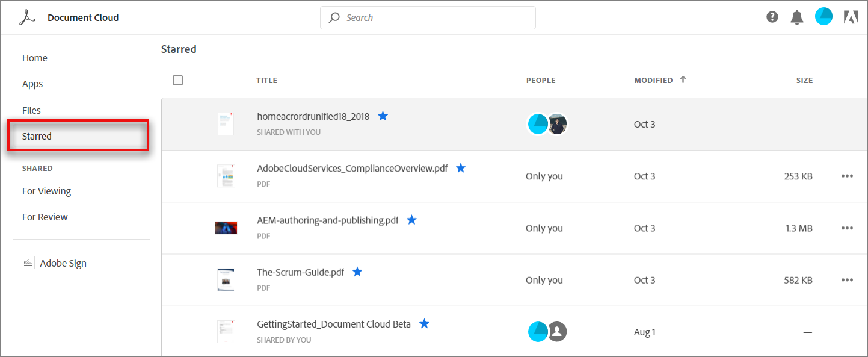Viewport: 868px width, 357px height.
Task: Open more options for The-Scrum-Guide.pdf
Action: 847,279
